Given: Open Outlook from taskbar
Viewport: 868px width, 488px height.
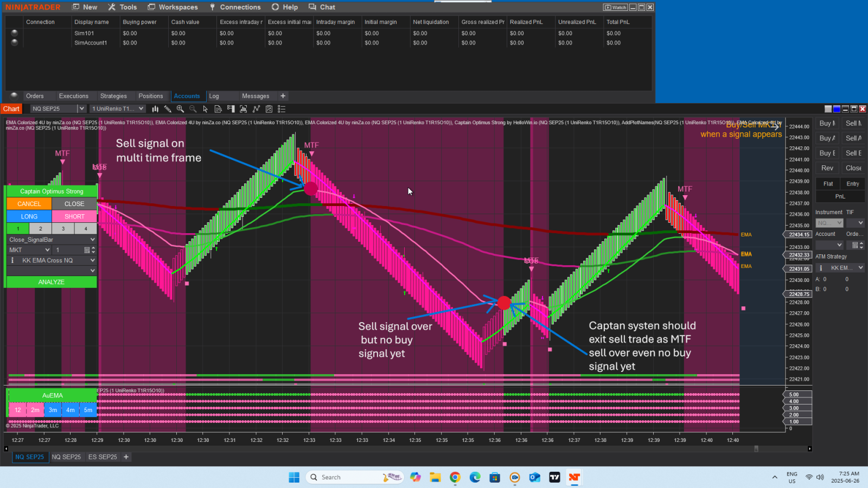Looking at the screenshot, I should click(535, 477).
